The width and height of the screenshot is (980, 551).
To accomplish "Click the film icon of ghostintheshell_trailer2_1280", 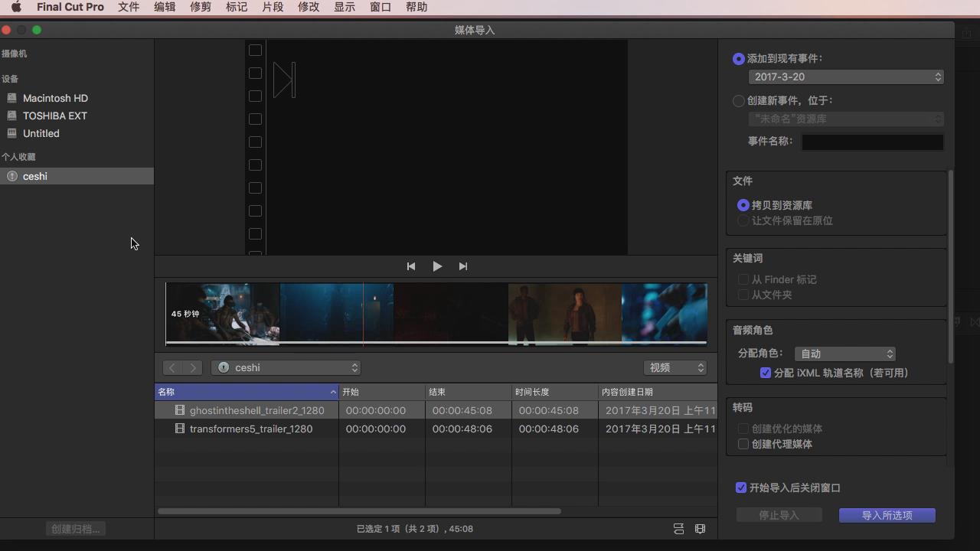I will tap(180, 410).
